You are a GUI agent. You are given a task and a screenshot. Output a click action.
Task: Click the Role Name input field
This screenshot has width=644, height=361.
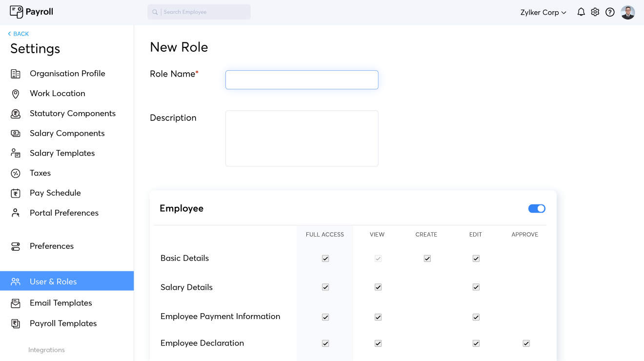pyautogui.click(x=302, y=80)
